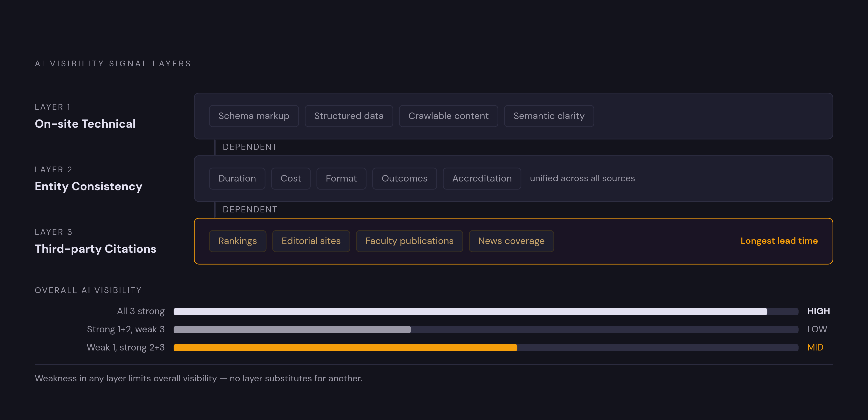Click the 'Longest lead time' label
This screenshot has height=420, width=868.
[x=779, y=241]
